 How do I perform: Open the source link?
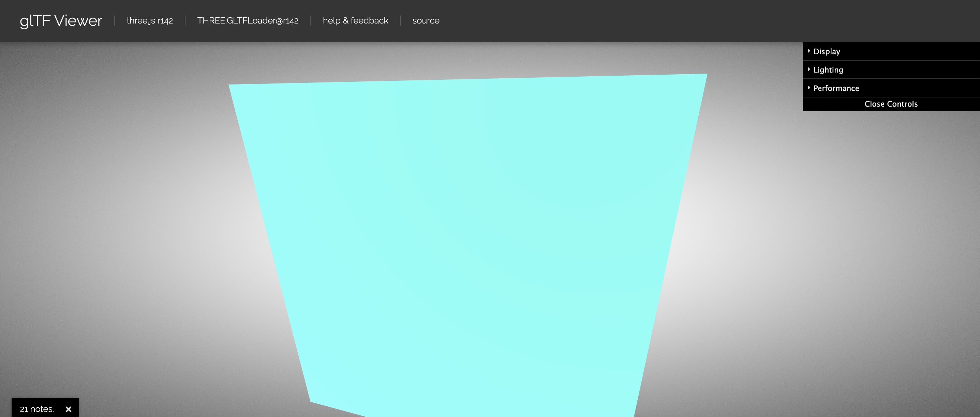(426, 21)
